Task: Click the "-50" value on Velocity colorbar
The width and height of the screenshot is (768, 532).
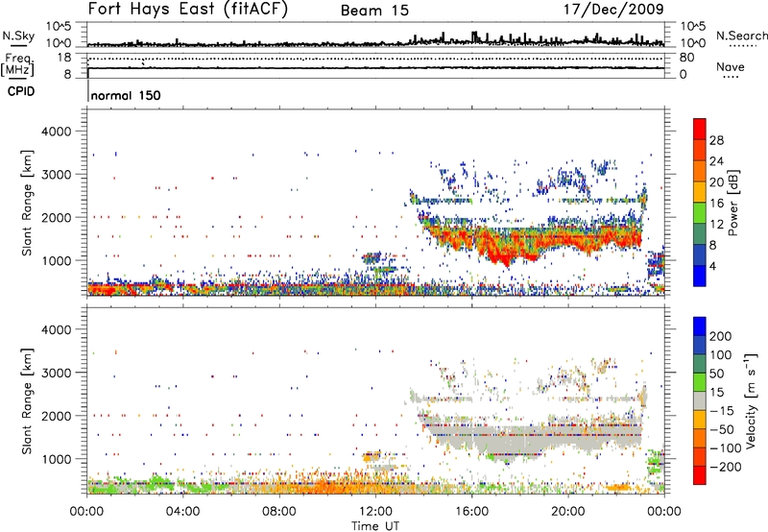Action: [722, 429]
